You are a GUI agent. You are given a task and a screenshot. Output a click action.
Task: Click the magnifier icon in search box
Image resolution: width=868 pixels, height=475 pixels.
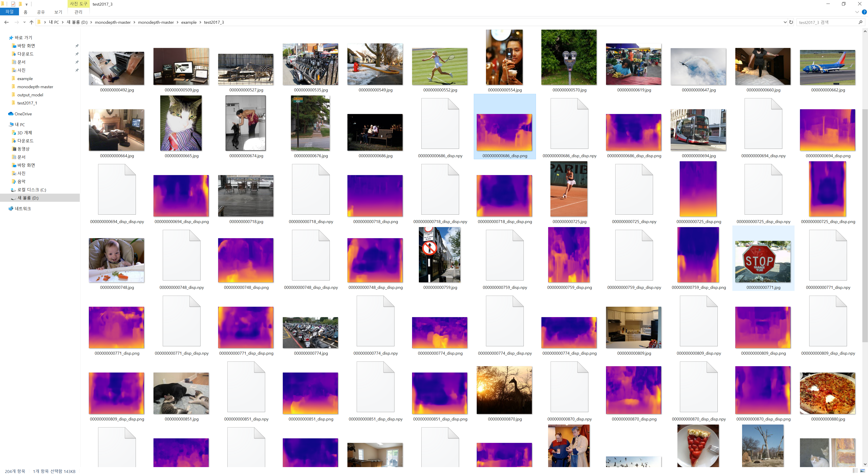point(860,22)
